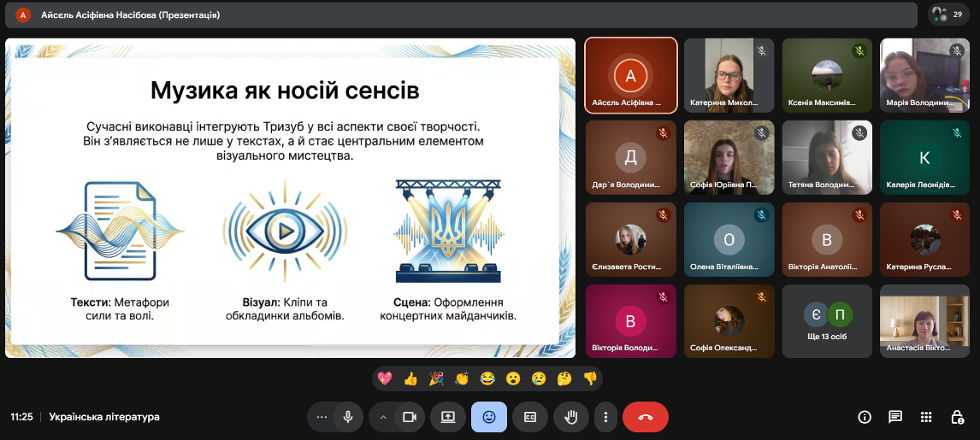Click the 11:25 meeting clock
Screen dimensions: 980x440
pos(22,417)
